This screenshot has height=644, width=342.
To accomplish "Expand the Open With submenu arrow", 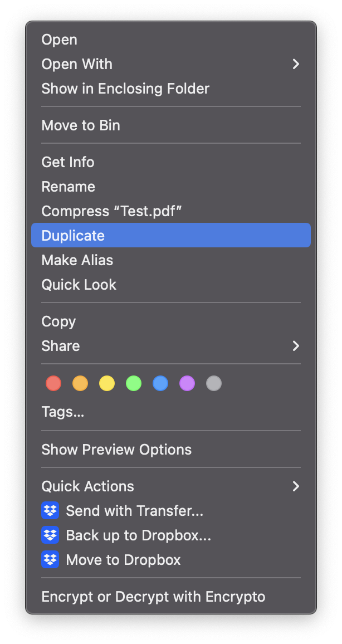I will [x=296, y=64].
